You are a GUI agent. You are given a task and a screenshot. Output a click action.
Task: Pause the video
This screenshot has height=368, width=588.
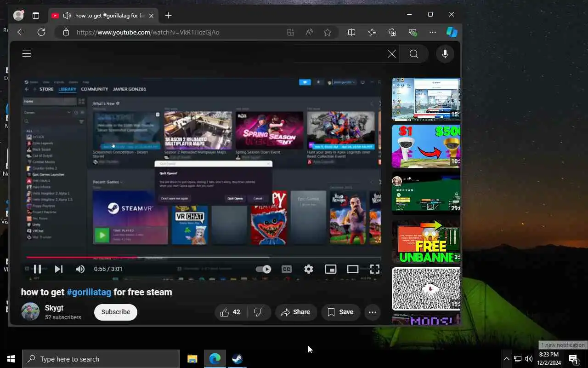pos(38,269)
